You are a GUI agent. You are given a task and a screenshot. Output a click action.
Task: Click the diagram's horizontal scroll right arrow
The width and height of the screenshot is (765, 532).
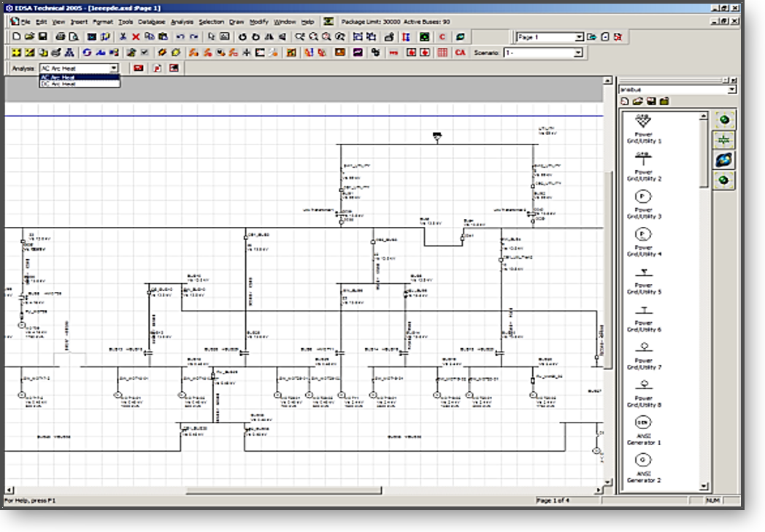click(x=599, y=490)
